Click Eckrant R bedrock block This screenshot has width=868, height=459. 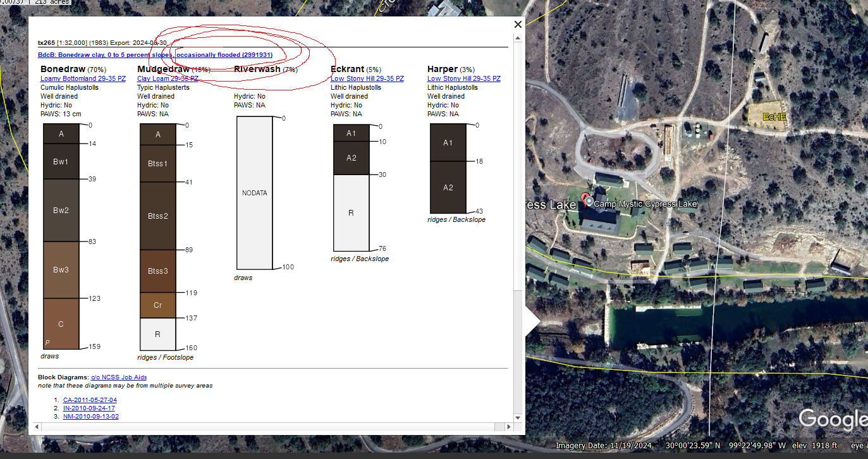coord(351,213)
